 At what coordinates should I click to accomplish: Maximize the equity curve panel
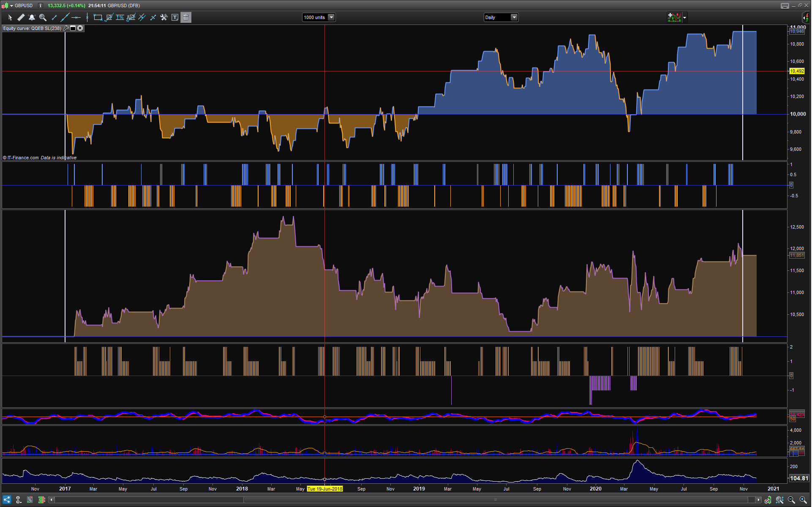pyautogui.click(x=73, y=28)
